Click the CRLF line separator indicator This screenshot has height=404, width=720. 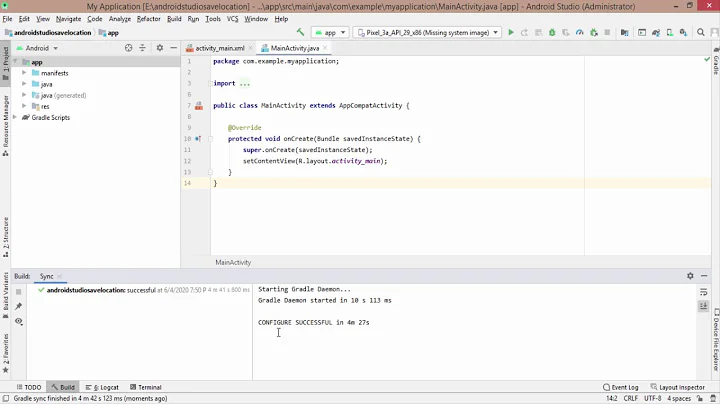coord(630,398)
